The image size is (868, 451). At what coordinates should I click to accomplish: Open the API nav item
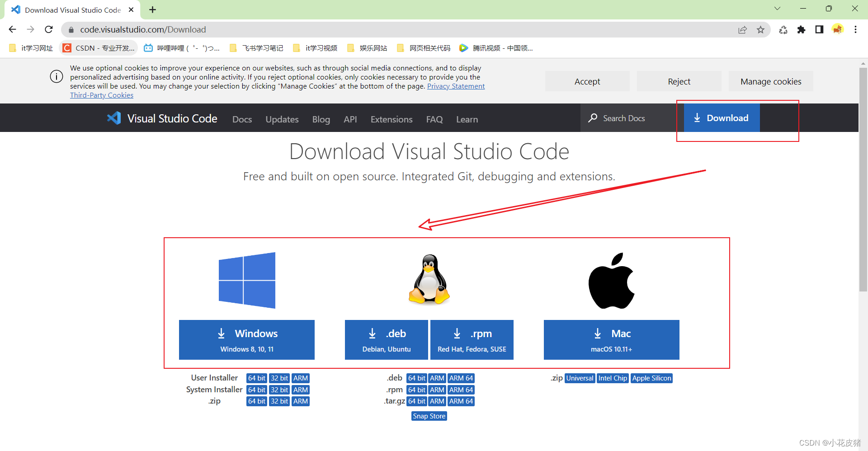(x=350, y=119)
